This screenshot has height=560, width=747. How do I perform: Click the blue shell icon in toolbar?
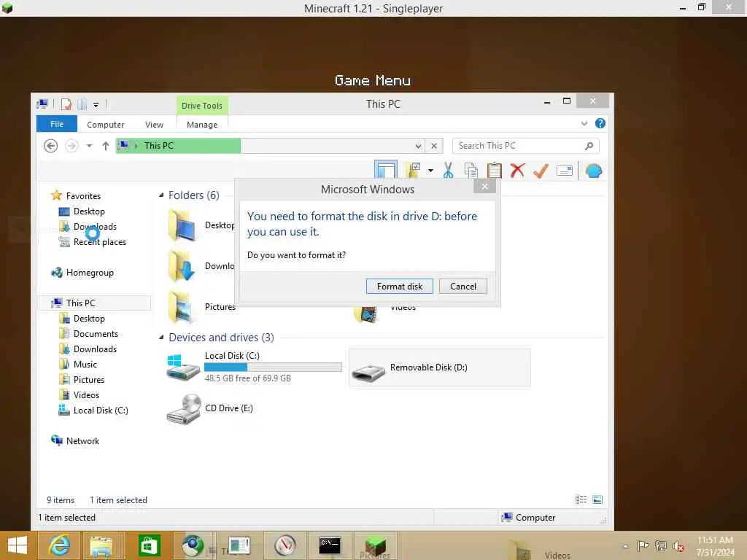point(594,171)
